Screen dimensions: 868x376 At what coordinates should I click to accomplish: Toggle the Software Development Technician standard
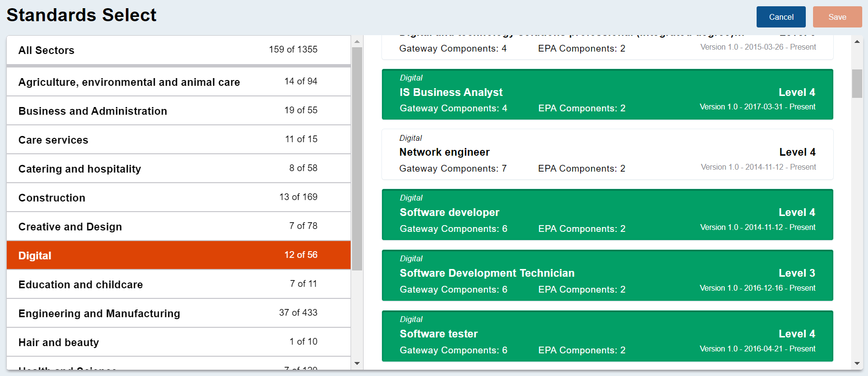(x=608, y=275)
